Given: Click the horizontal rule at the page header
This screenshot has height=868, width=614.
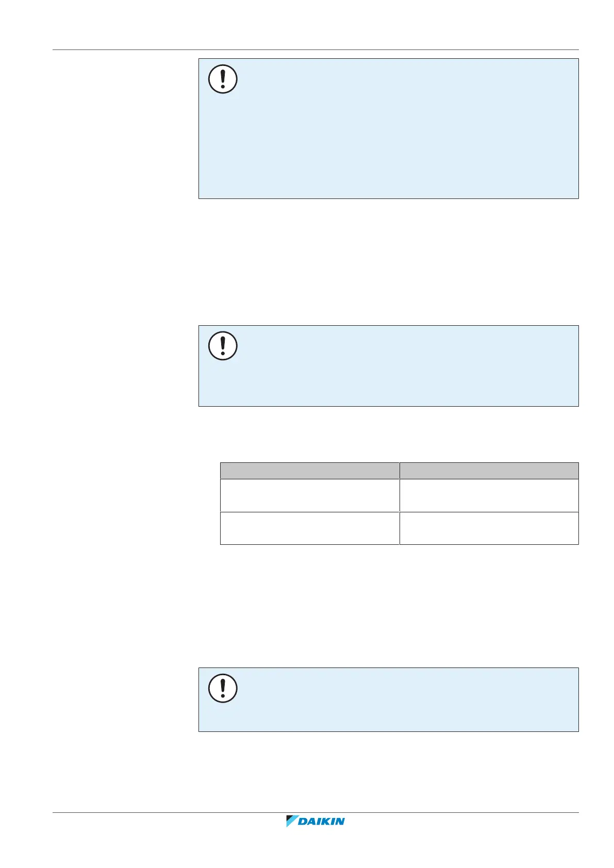Looking at the screenshot, I should (x=316, y=50).
